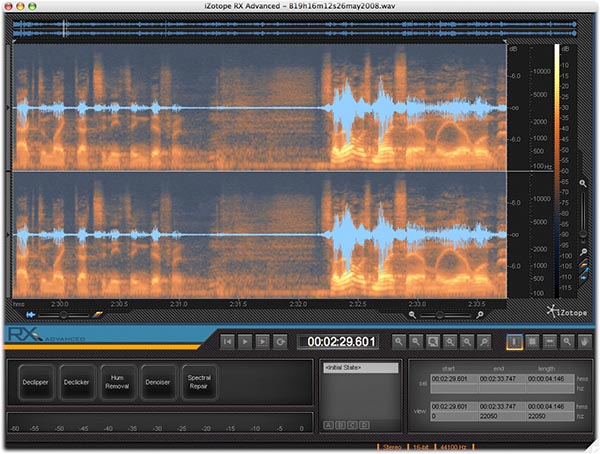Screen dimensions: 600x454
Task: Click the play selection transport button
Action: coord(262,341)
